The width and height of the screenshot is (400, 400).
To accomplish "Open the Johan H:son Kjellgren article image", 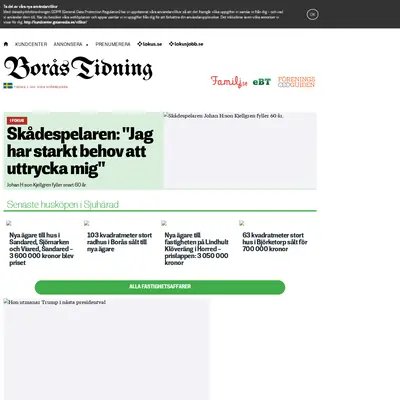I will (240, 151).
